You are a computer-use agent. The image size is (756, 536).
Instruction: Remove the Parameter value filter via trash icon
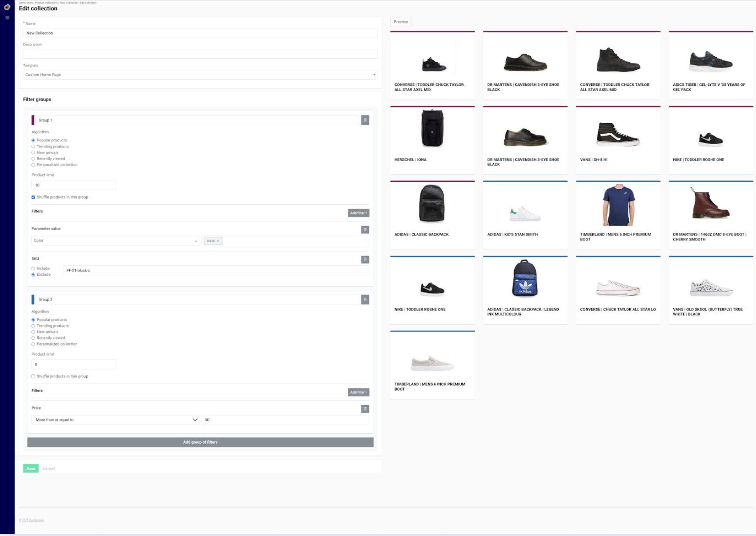click(365, 230)
